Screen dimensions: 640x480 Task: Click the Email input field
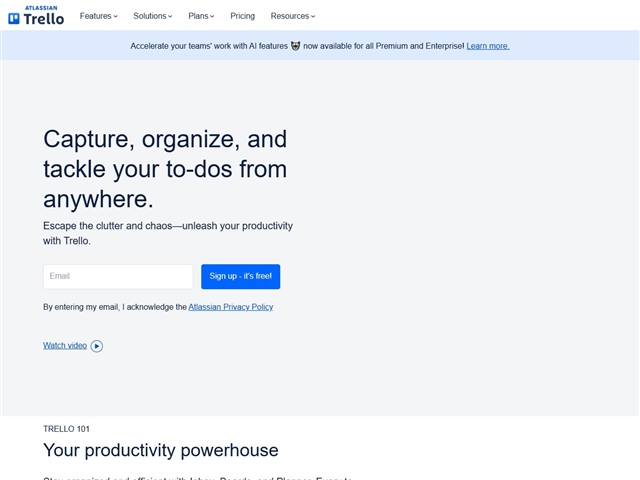coord(118,277)
